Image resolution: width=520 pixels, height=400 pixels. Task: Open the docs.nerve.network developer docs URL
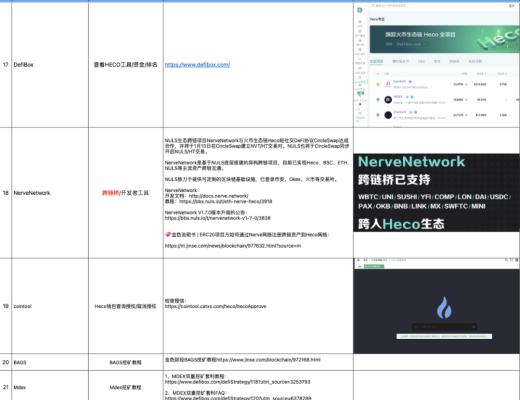pos(218,196)
